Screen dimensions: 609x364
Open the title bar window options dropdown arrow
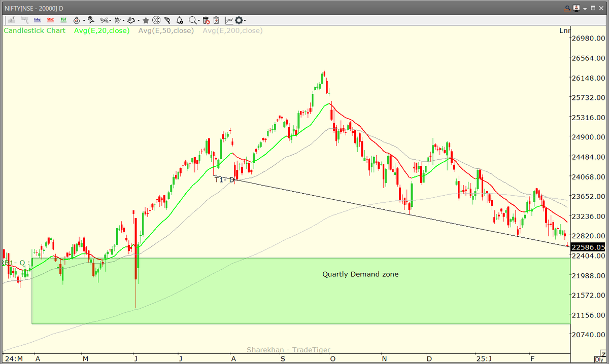585,9
